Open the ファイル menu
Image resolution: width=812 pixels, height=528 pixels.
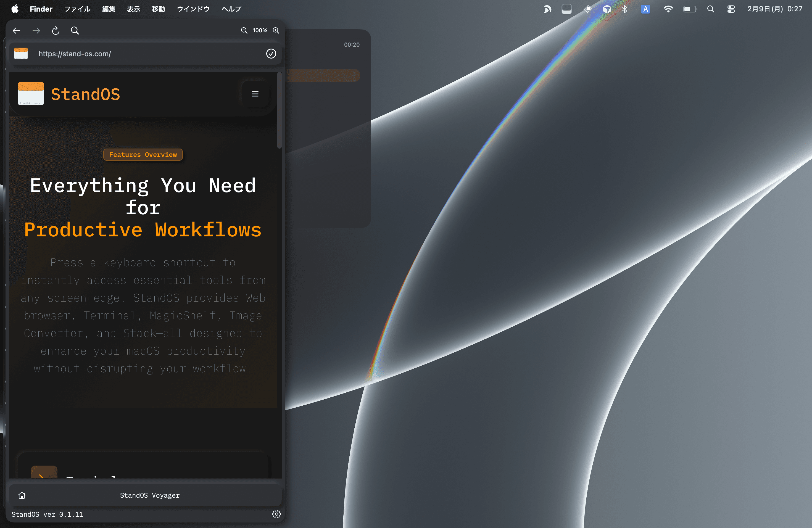(x=77, y=9)
